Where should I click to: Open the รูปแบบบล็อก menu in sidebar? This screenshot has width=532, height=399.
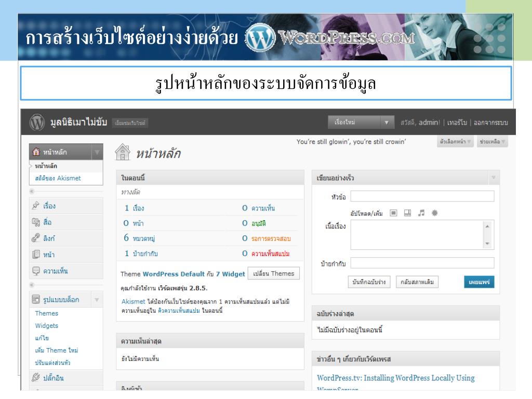click(61, 300)
